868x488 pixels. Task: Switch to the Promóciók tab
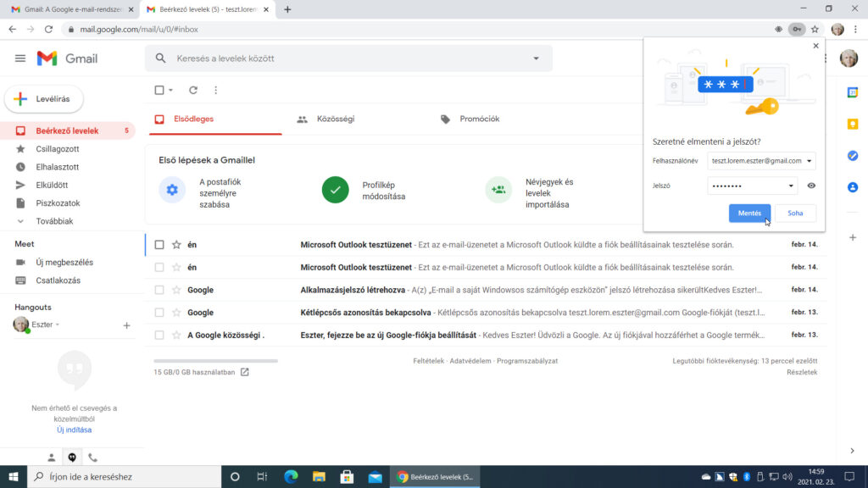point(500,119)
